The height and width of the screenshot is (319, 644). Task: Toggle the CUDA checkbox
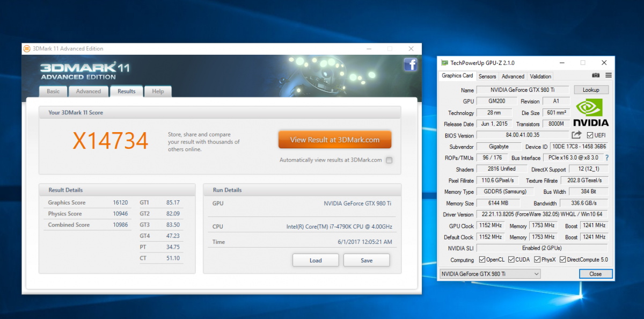pos(511,260)
